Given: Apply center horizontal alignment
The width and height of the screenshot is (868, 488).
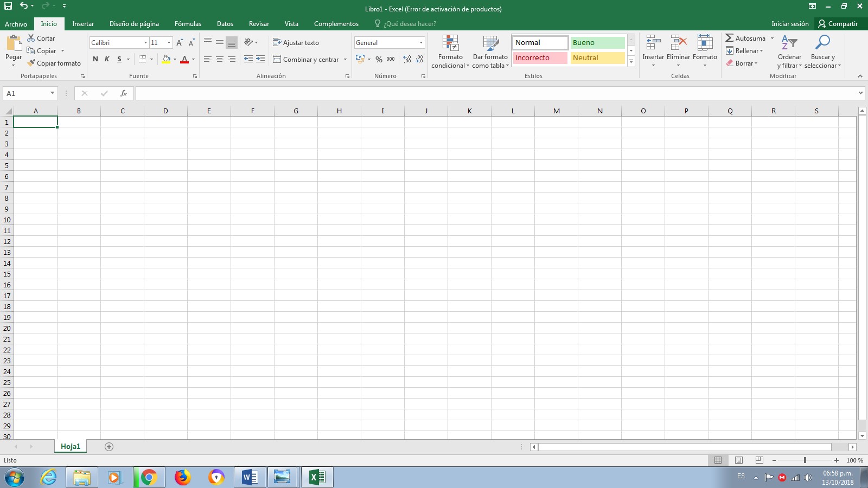Looking at the screenshot, I should click(x=220, y=59).
